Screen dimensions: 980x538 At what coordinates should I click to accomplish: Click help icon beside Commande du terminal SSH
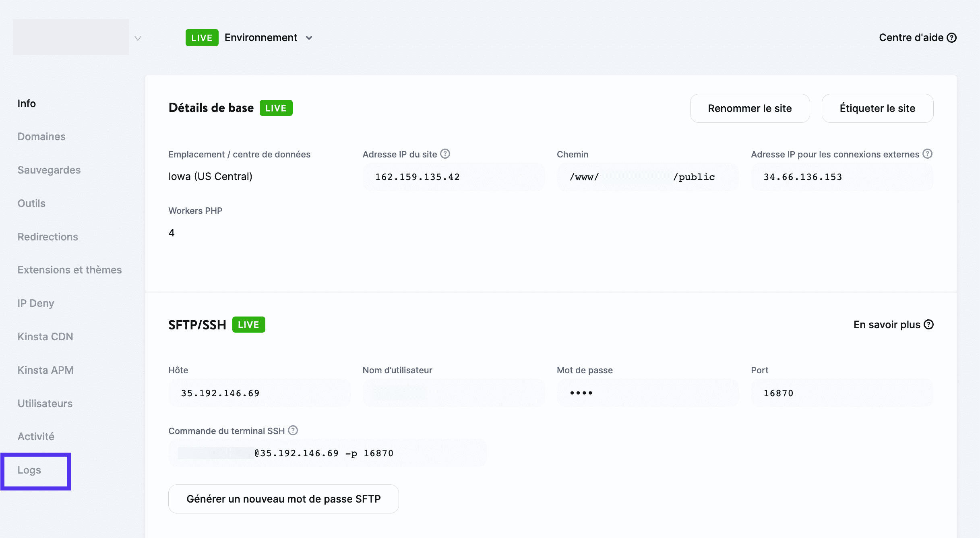pos(293,430)
